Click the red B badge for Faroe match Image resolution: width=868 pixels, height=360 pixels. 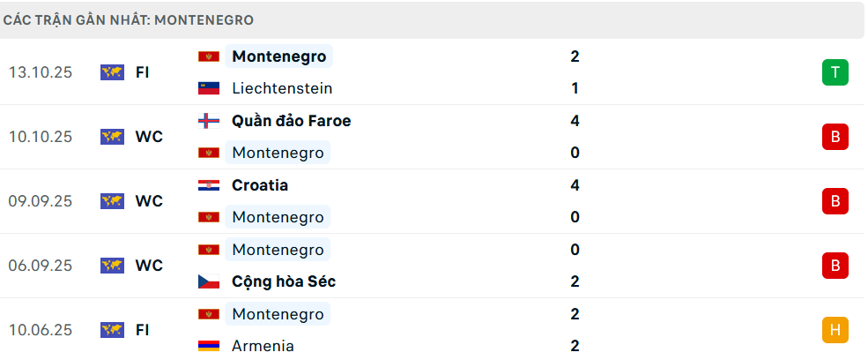point(835,137)
